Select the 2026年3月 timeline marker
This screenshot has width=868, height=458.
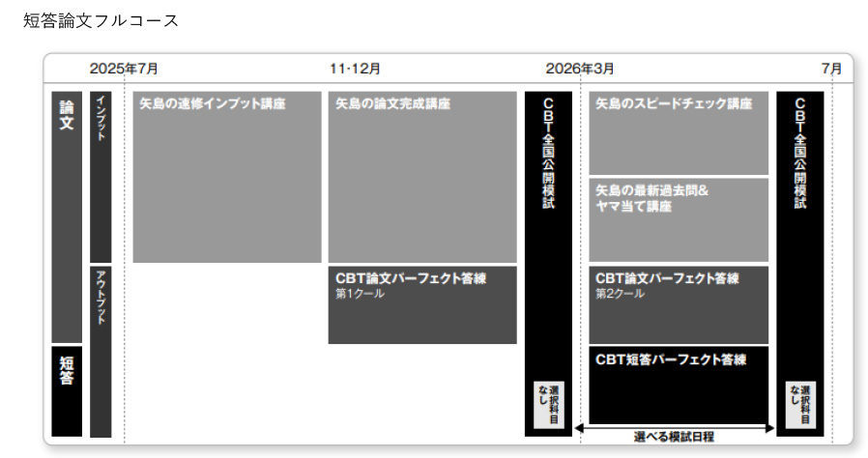tap(579, 69)
